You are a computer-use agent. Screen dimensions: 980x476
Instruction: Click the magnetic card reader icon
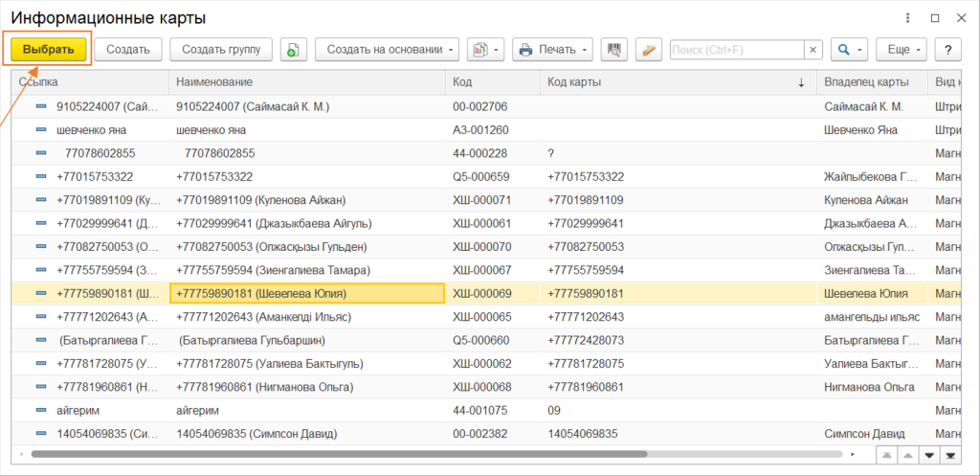coord(649,50)
